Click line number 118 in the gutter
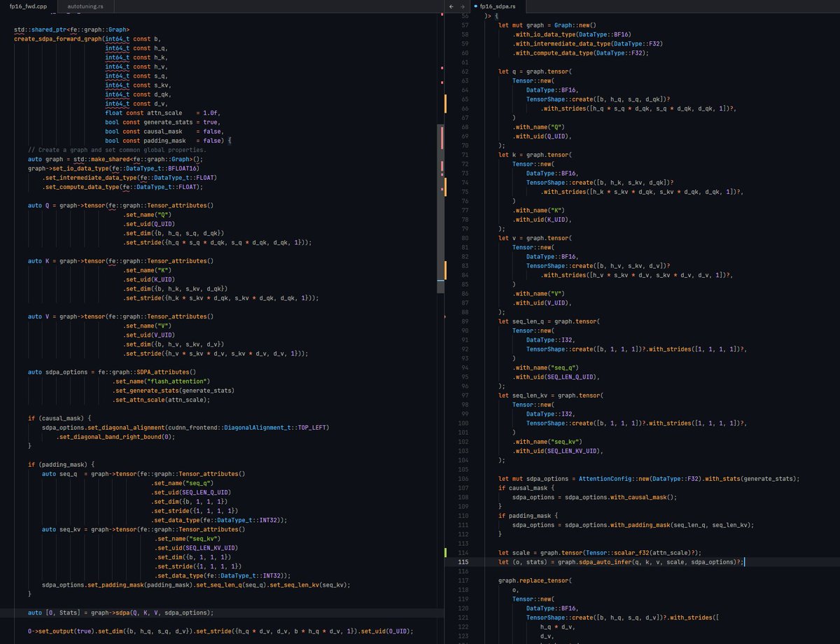Screen dimensions: 840x644 (x=463, y=589)
